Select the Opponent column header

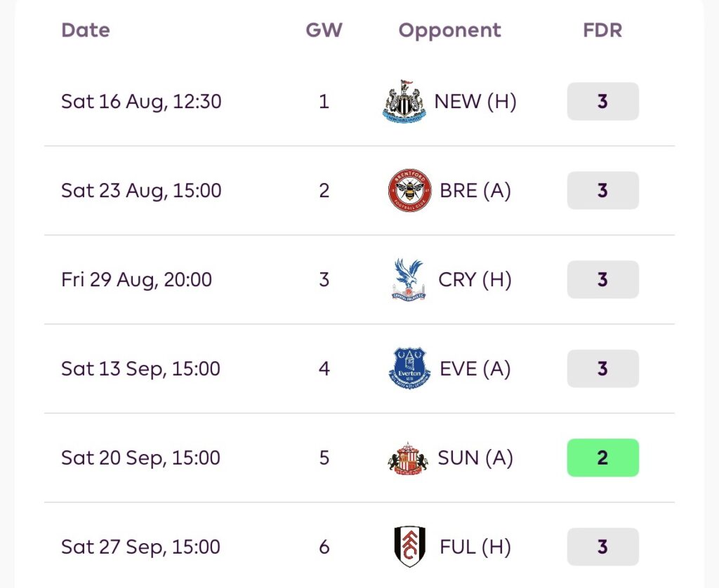click(450, 31)
